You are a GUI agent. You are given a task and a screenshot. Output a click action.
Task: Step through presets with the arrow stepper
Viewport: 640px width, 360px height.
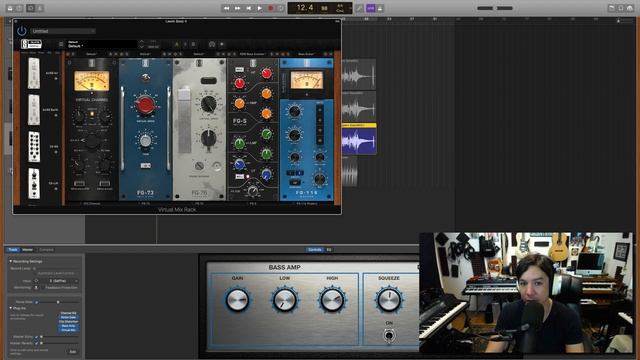[x=142, y=44]
